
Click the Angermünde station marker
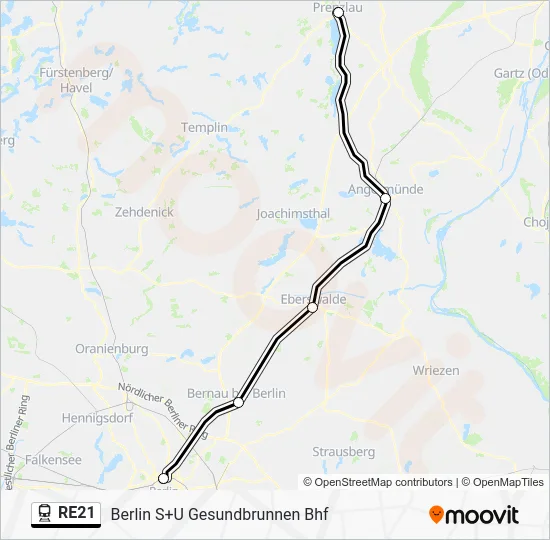tap(385, 199)
